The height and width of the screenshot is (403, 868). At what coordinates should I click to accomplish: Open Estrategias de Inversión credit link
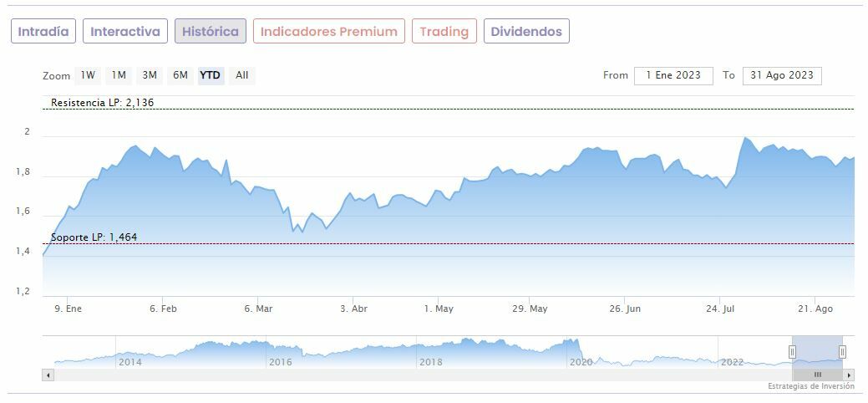[x=811, y=386]
